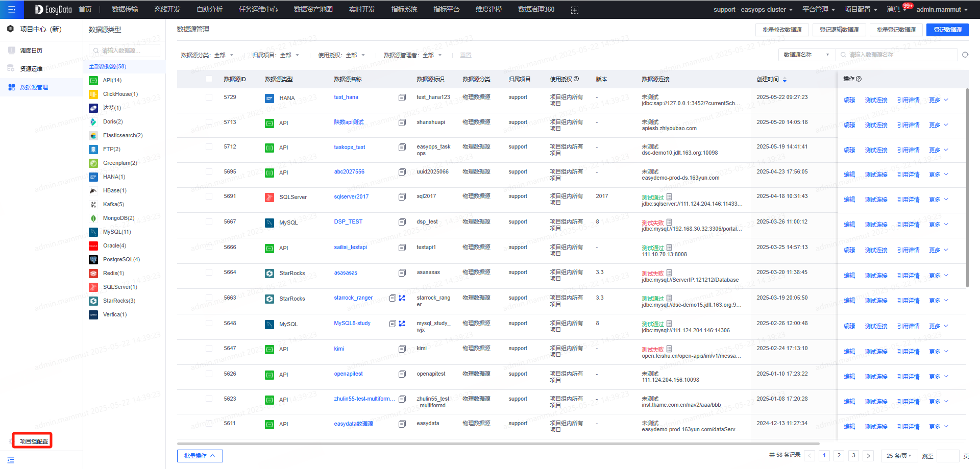Open the taskops_test data source link
The height and width of the screenshot is (469, 980).
[x=349, y=147]
